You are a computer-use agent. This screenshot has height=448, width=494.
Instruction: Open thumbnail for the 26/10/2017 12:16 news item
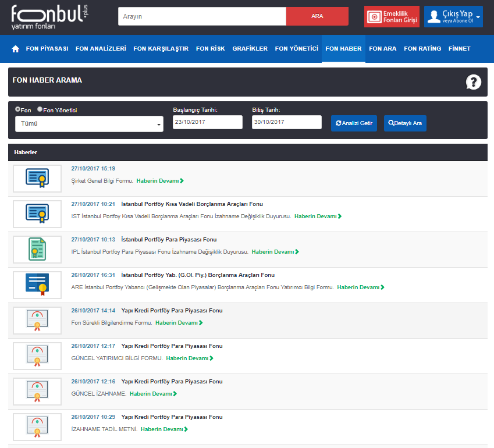click(37, 392)
